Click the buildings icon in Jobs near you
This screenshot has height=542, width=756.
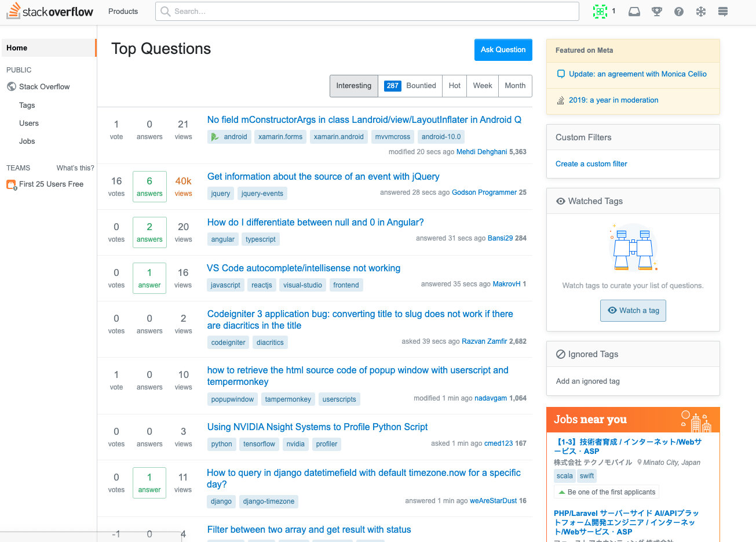pyautogui.click(x=696, y=421)
